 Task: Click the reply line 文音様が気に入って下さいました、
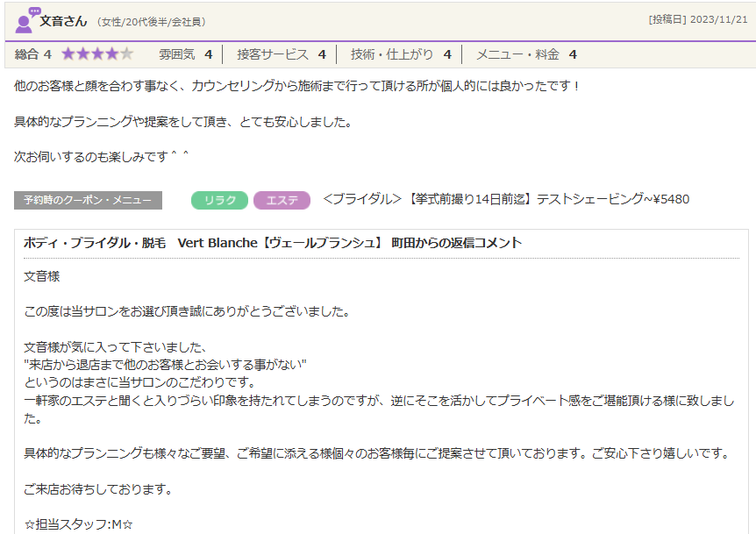115,347
